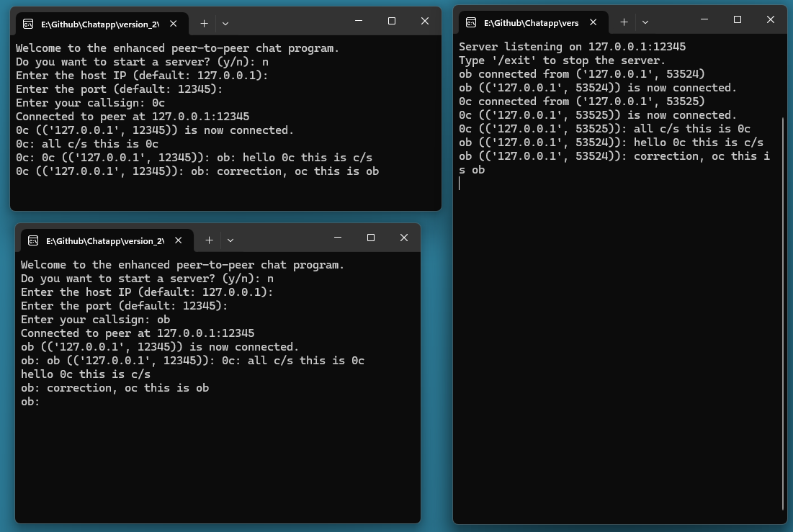Image resolution: width=793 pixels, height=532 pixels.
Task: Open a new tab in the server terminal window
Action: 624,22
